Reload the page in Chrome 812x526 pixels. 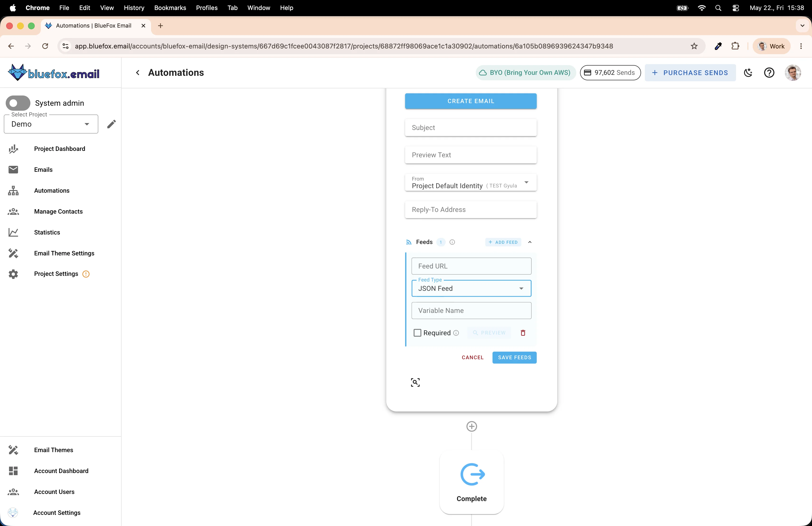45,46
